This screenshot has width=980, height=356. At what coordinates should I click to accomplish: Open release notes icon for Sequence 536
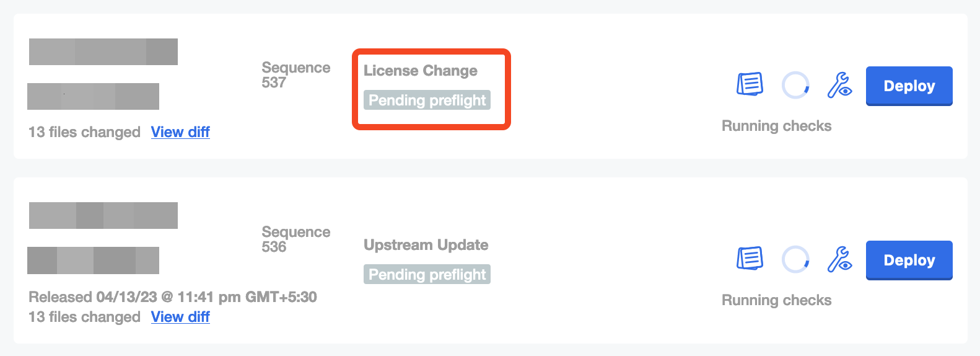[x=750, y=259]
